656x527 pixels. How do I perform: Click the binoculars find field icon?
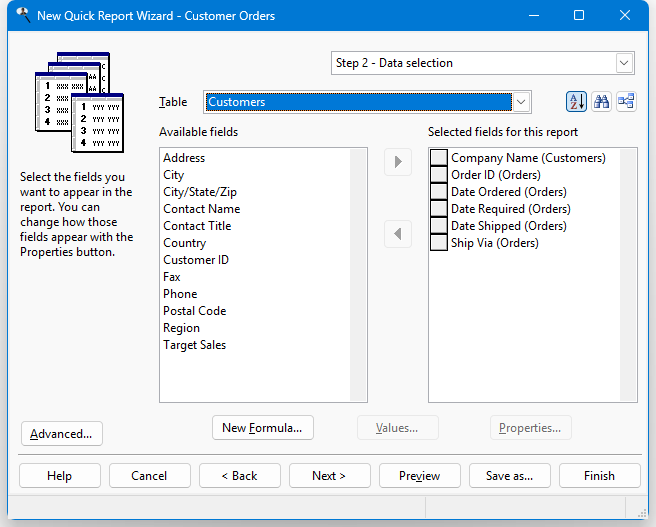click(601, 102)
